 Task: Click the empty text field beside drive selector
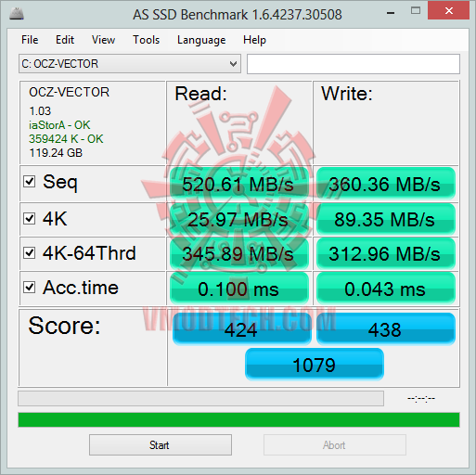354,64
